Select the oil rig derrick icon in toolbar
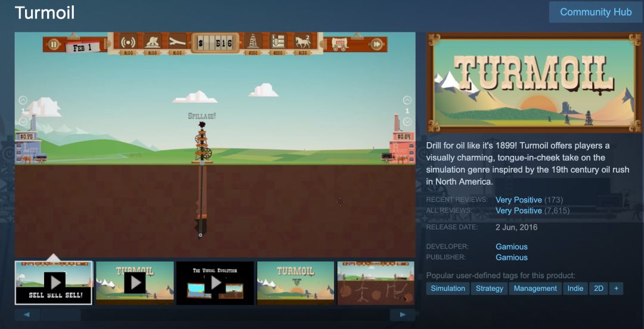 click(253, 42)
